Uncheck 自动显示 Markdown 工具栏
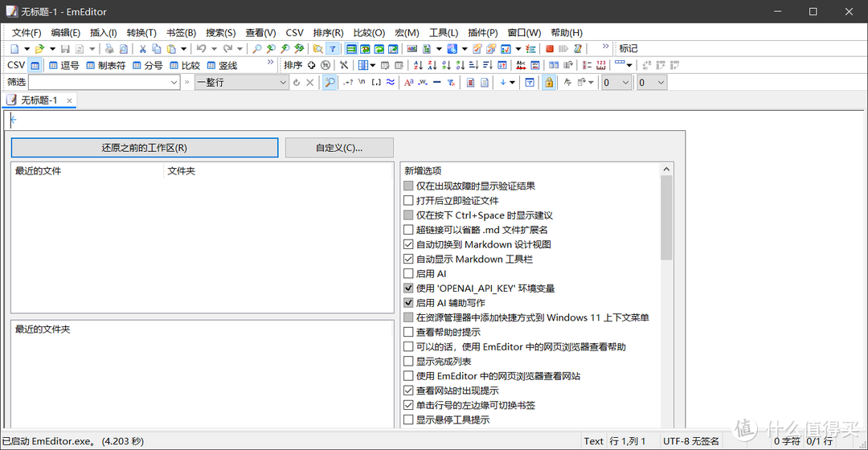 pos(408,259)
